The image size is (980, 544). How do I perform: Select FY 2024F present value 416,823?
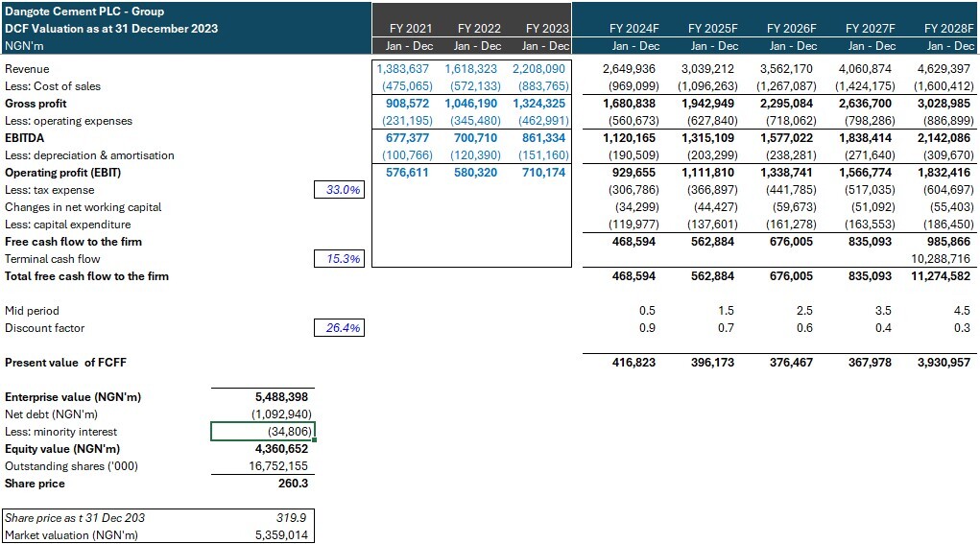tap(633, 363)
